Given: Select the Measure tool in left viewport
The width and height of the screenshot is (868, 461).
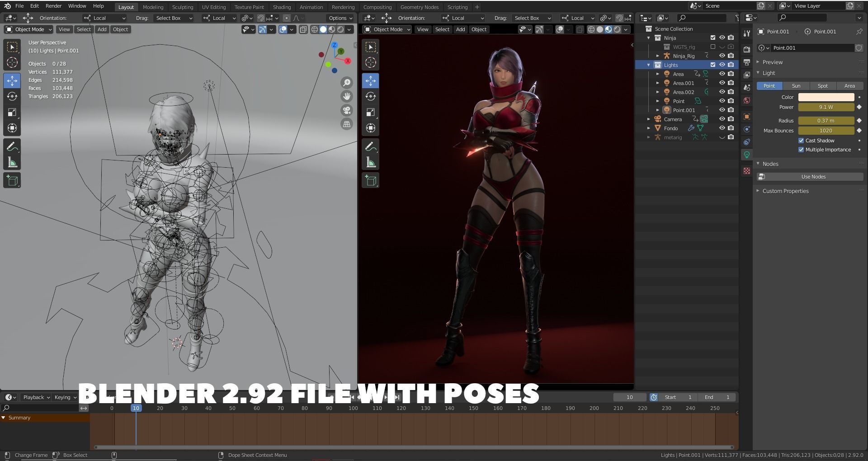Looking at the screenshot, I should point(12,163).
